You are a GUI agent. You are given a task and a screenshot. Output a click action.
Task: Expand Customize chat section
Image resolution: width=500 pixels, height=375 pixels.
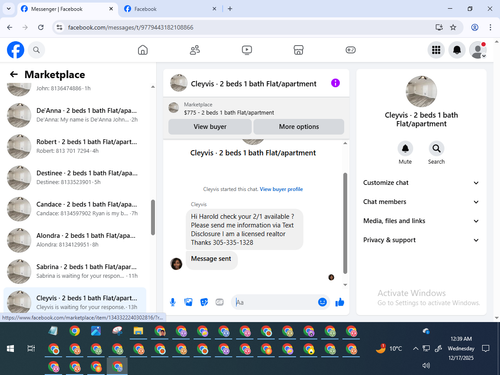click(421, 183)
